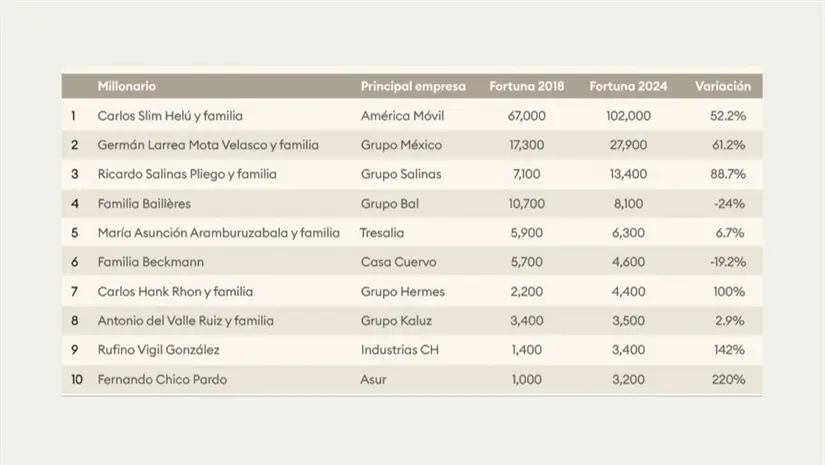The width and height of the screenshot is (825, 465).
Task: Click the 102,000 Fortuna 2024 value
Action: click(x=628, y=116)
